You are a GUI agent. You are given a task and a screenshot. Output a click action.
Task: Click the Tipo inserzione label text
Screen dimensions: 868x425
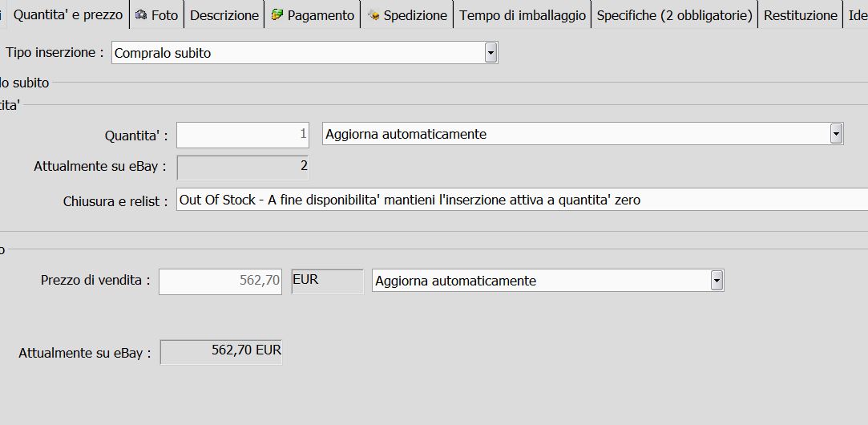click(55, 53)
